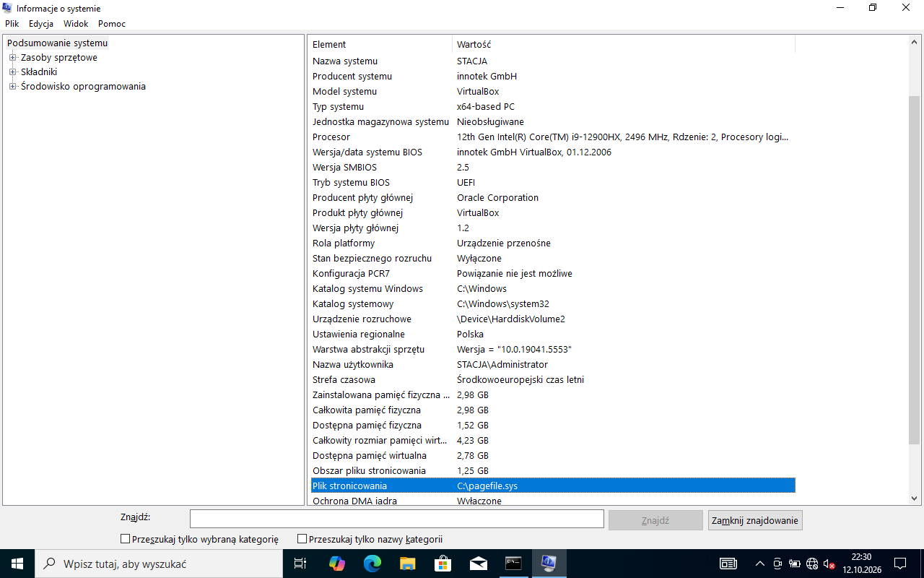Viewport: 924px width, 578px height.
Task: Expand the Środowisko oprogramowania tree node
Action: [13, 87]
